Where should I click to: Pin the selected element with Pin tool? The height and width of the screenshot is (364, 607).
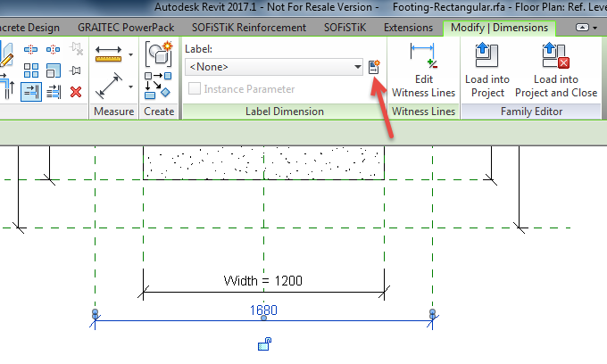pos(76,70)
